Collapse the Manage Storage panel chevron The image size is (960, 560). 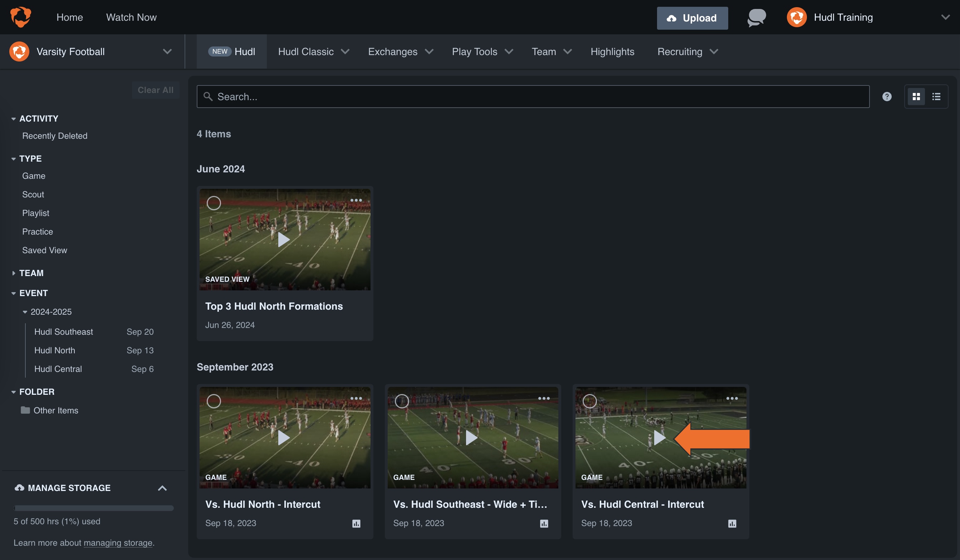pos(162,488)
